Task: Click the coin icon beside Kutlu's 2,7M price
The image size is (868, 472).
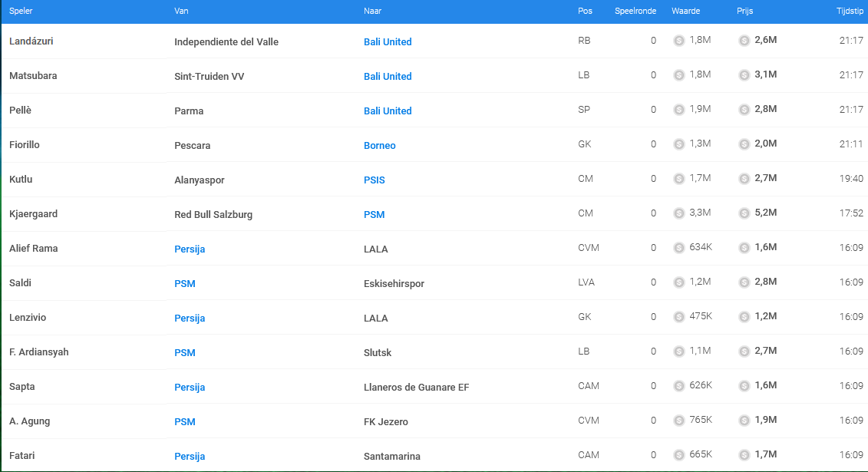Action: (x=744, y=179)
